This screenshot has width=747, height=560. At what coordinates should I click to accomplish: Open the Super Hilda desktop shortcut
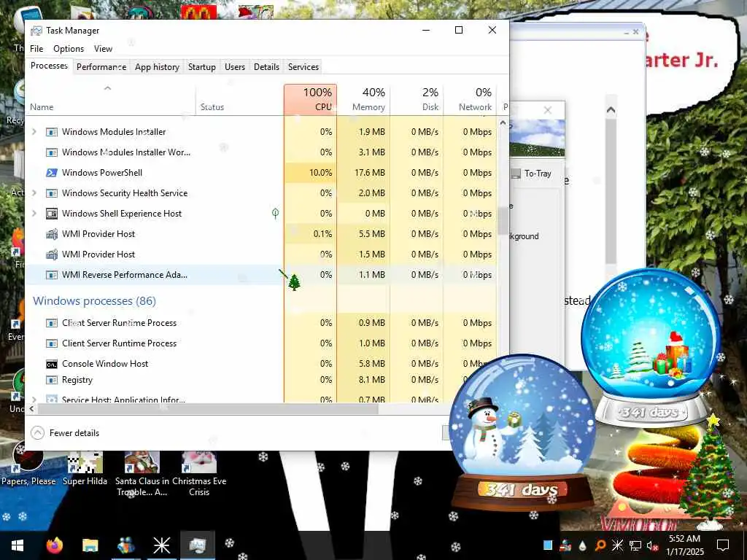(x=85, y=469)
